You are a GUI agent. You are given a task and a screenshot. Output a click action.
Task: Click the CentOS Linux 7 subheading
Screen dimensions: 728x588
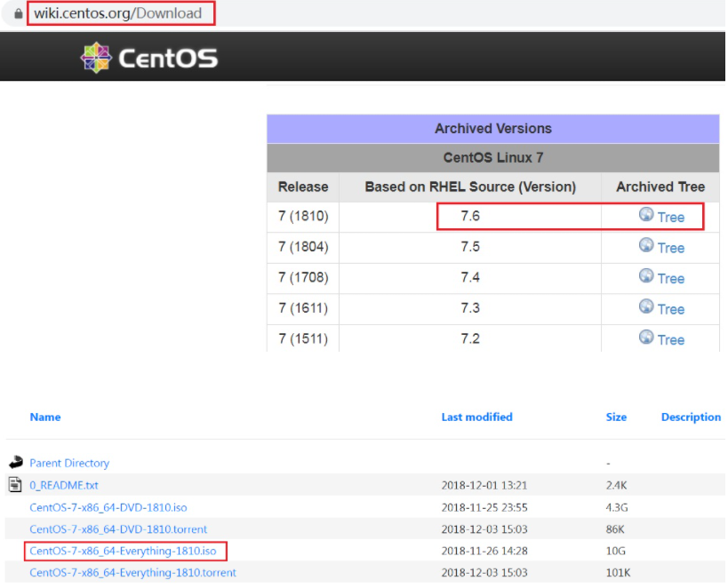click(493, 158)
